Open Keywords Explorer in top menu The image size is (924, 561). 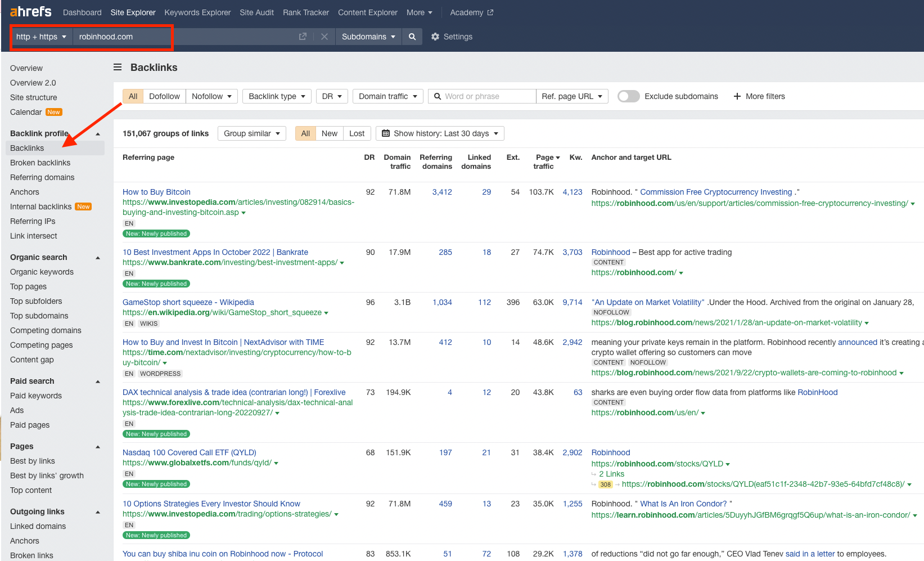197,12
